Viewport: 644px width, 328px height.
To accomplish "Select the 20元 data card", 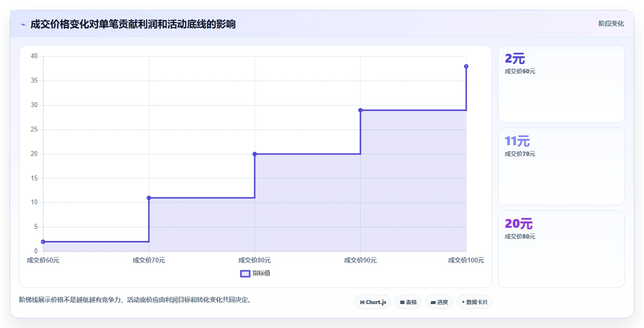I will click(561, 249).
